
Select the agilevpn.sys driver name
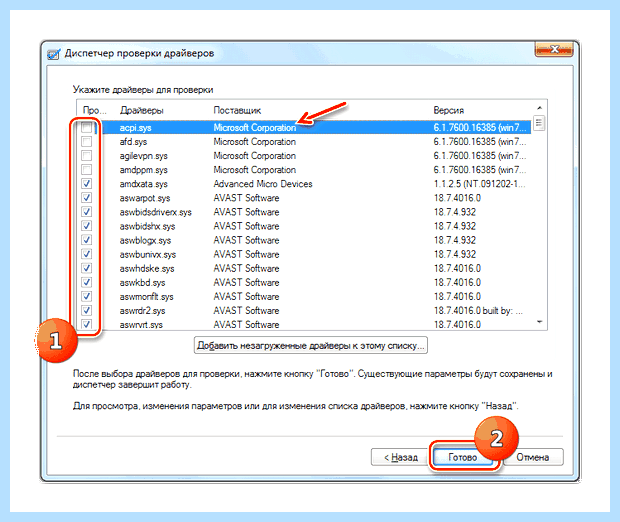144,156
